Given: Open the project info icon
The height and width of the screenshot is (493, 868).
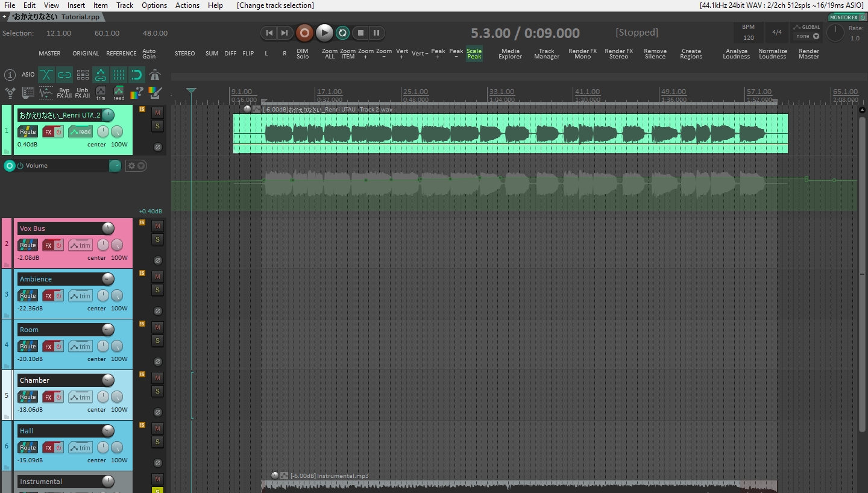Looking at the screenshot, I should pos(10,75).
